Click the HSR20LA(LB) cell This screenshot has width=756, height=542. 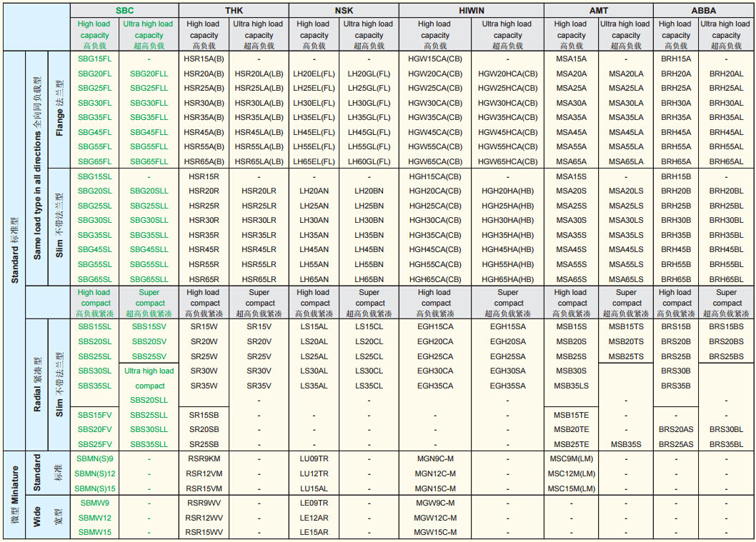259,74
